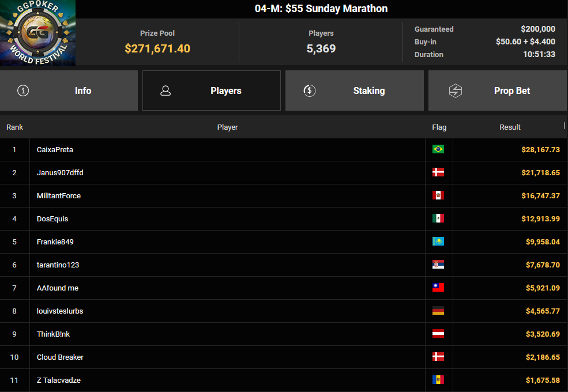Sort by the Rank column header

pos(14,127)
